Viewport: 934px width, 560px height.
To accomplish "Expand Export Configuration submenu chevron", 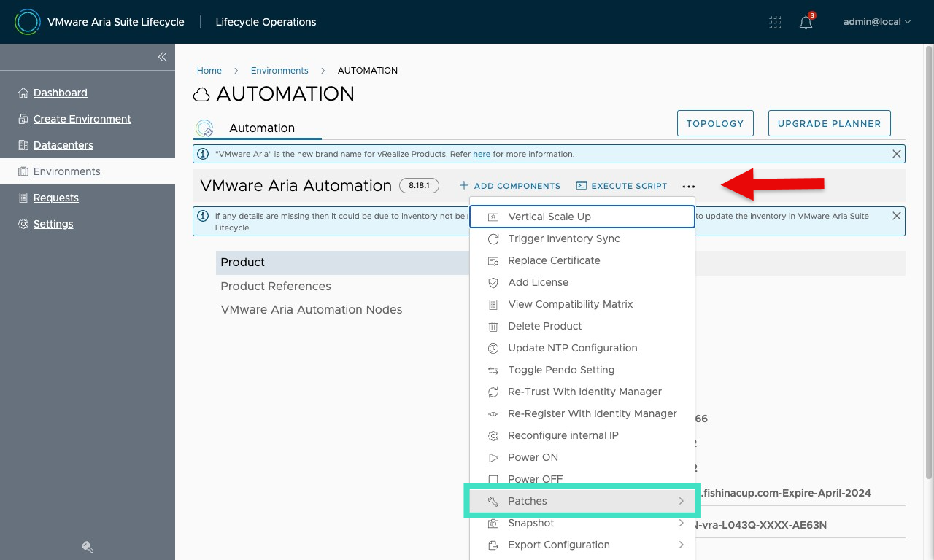I will tap(681, 545).
